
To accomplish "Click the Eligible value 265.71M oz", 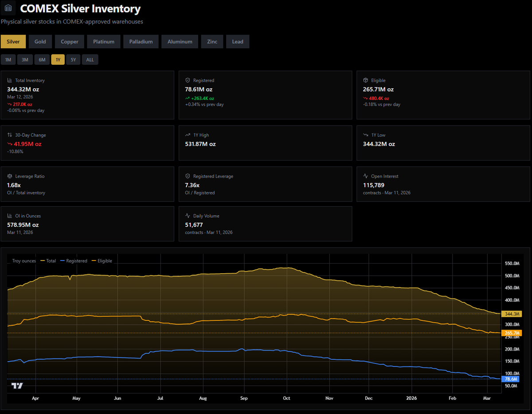I will pos(378,89).
